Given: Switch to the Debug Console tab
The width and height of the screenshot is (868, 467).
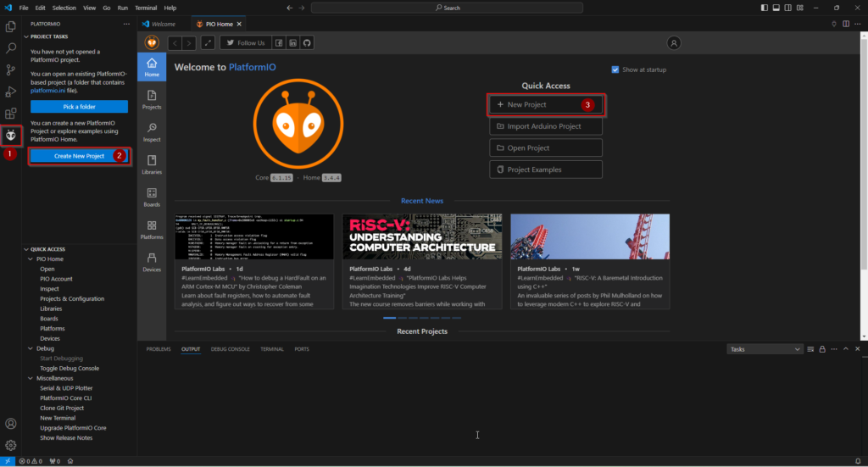Looking at the screenshot, I should 231,349.
